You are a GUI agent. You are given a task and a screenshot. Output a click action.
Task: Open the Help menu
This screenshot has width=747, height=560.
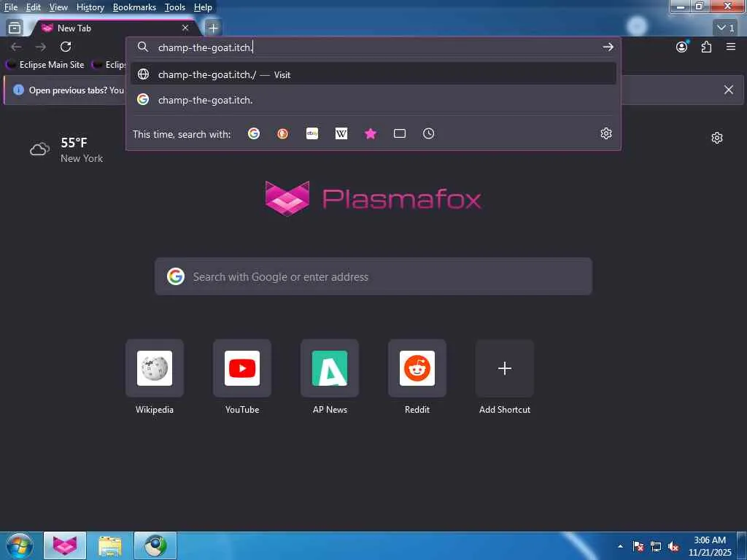coord(203,7)
